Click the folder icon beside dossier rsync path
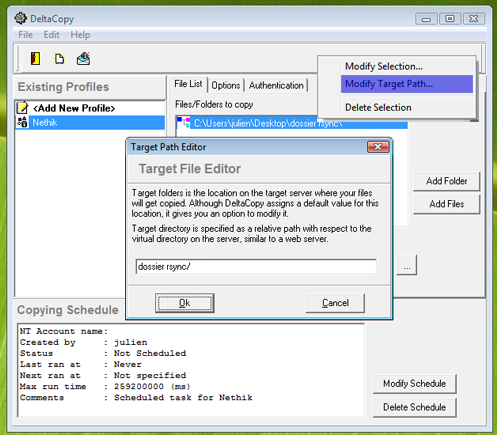This screenshot has width=497, height=435. tap(183, 123)
